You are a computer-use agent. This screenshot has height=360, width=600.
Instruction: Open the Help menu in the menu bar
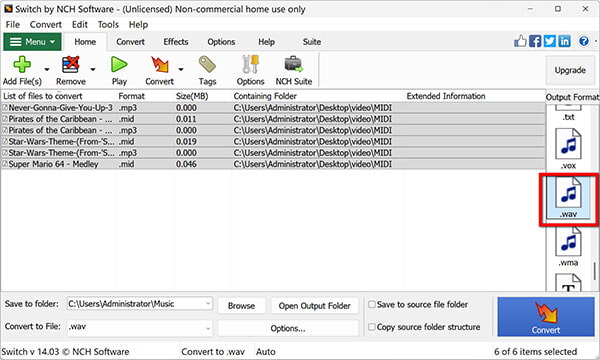138,24
